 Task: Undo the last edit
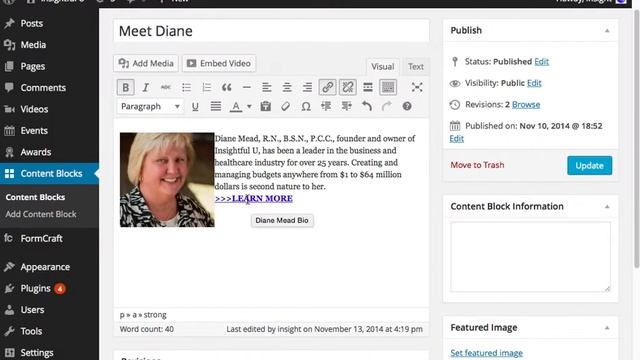pyautogui.click(x=367, y=107)
